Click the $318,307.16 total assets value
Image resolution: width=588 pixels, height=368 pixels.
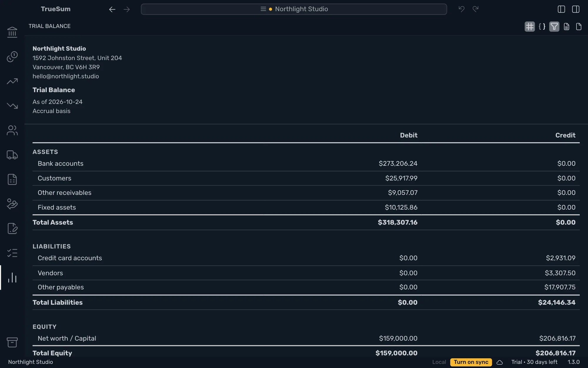click(397, 222)
